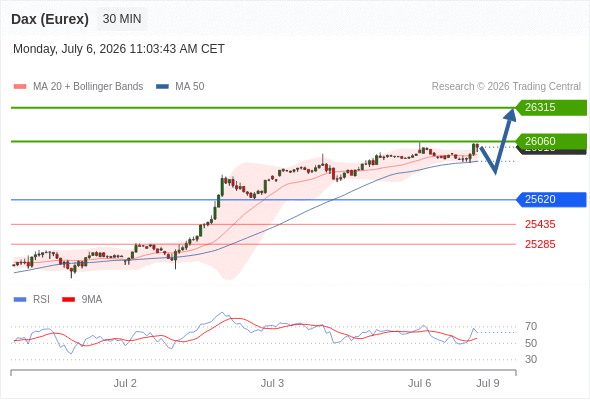
Task: Click the RSI 70 level label
Action: tap(531, 326)
